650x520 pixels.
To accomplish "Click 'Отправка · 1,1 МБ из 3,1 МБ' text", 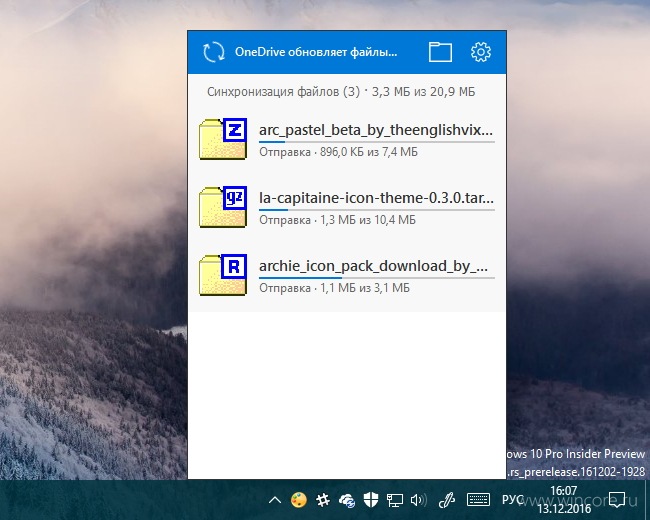I will (334, 288).
